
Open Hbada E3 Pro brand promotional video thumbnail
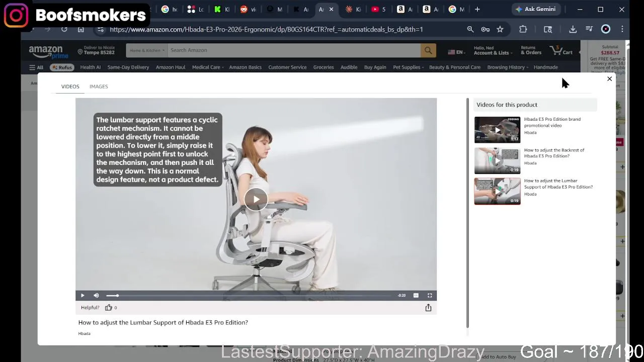[x=497, y=130]
